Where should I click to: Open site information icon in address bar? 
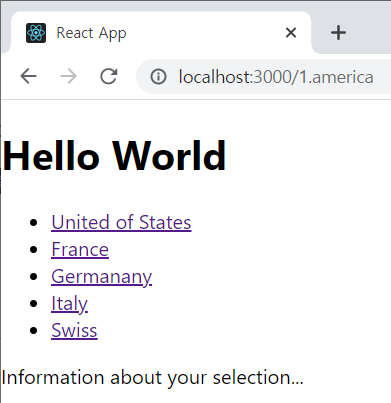158,77
